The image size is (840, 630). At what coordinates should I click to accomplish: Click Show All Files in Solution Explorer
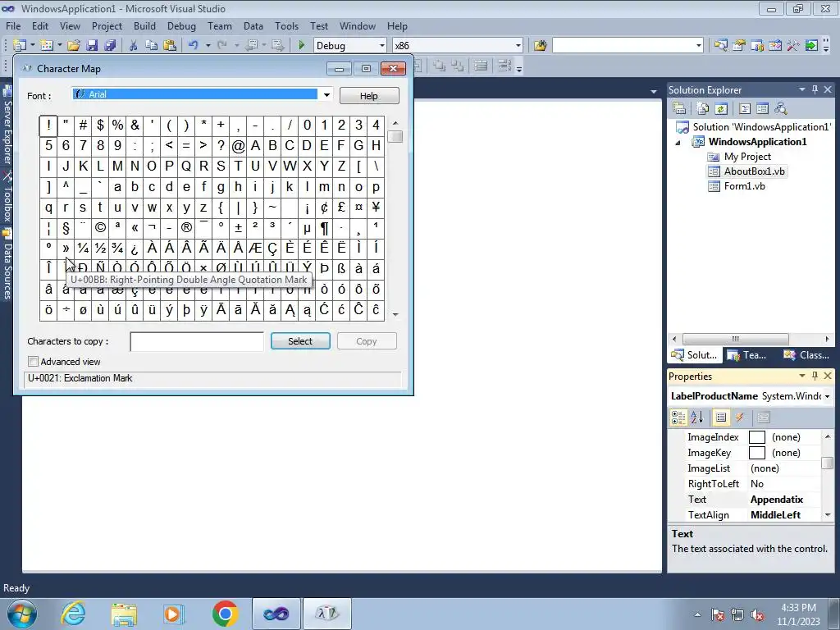pos(703,109)
